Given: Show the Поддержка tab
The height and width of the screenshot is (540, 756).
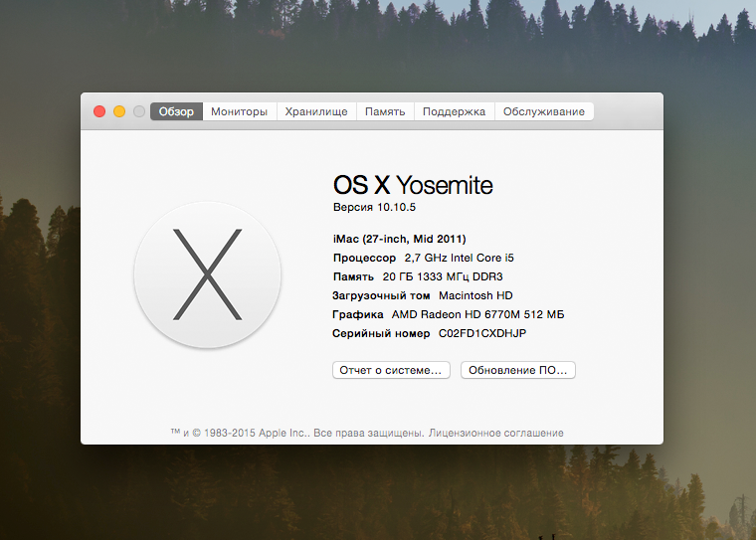Looking at the screenshot, I should [x=454, y=112].
